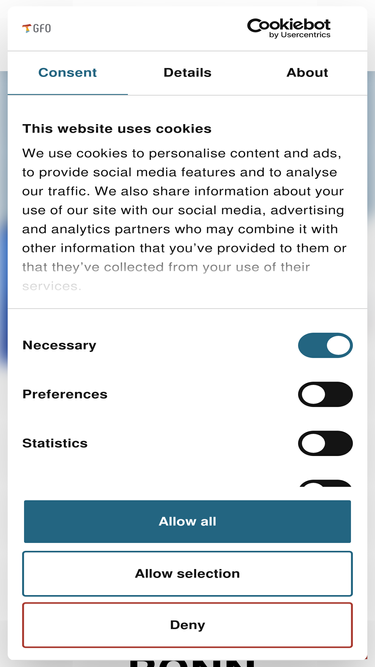Viewport: 375px width, 667px height.
Task: Enable the Statistics cookies switch
Action: [325, 443]
